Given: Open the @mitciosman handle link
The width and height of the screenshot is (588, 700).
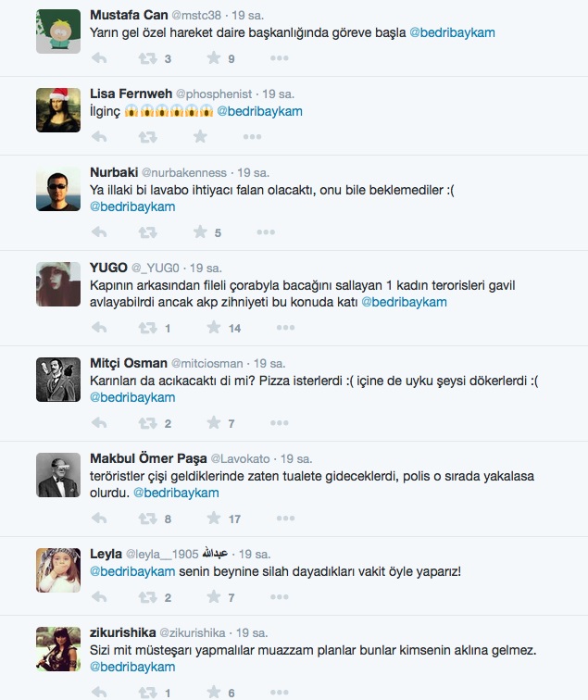Looking at the screenshot, I should click(x=206, y=363).
